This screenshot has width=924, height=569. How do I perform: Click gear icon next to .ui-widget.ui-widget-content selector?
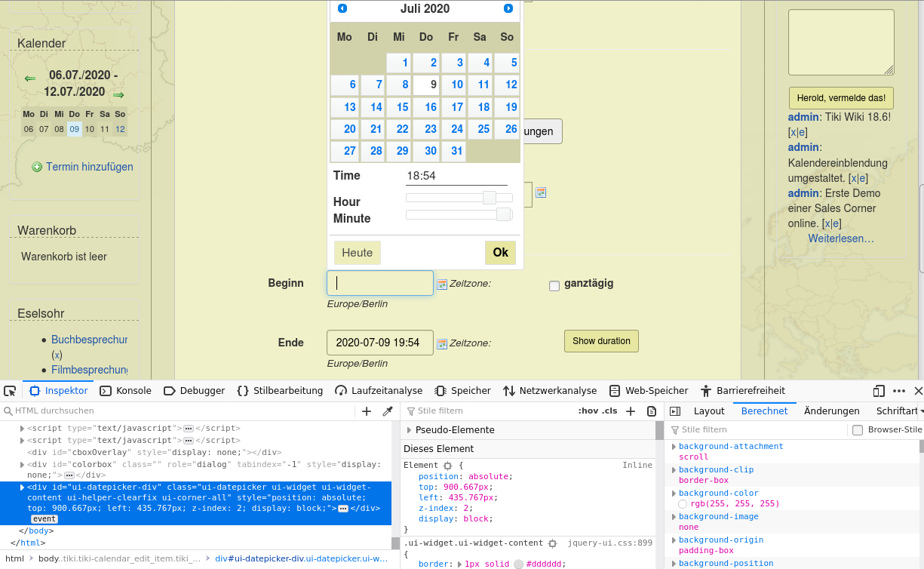point(552,543)
